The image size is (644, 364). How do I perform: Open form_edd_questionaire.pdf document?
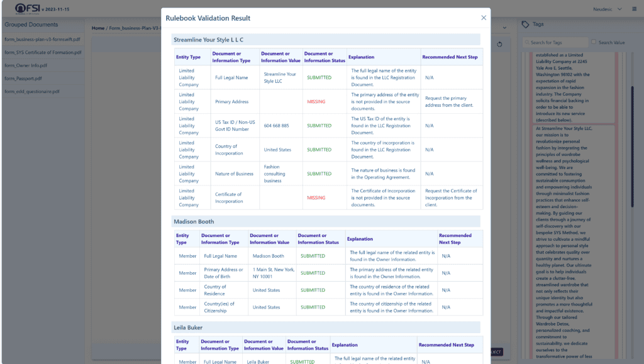(31, 92)
